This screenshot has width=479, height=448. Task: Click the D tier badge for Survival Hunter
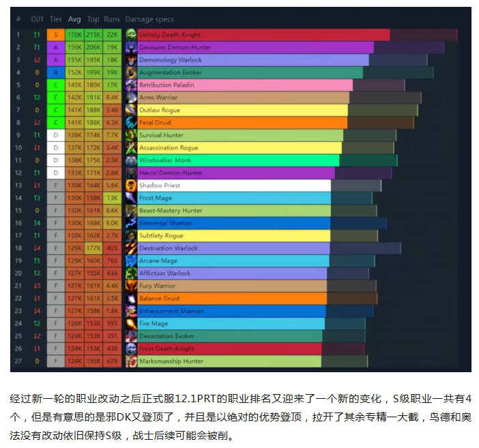pos(56,135)
